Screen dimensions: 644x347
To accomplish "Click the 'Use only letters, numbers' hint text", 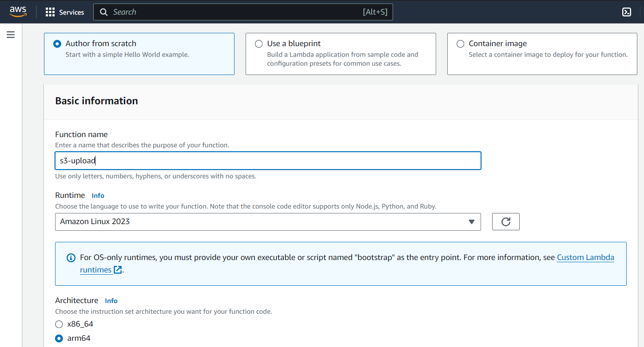I will (155, 176).
